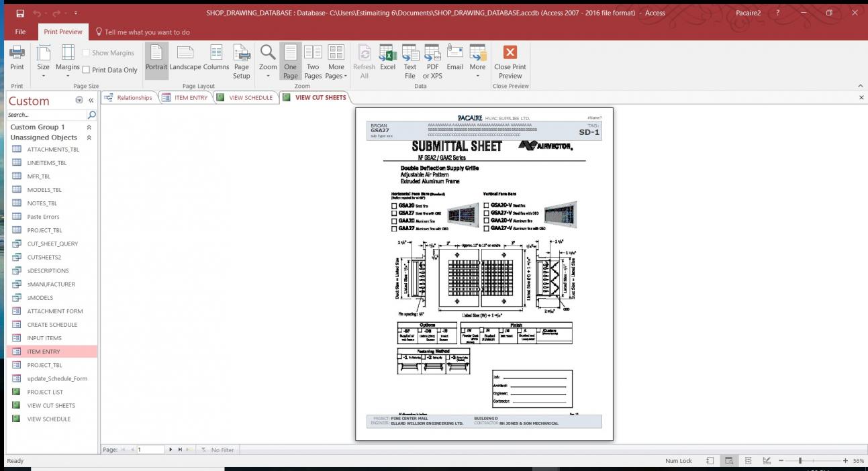
Task: Collapse the Custom Group 1 section
Action: [89, 127]
